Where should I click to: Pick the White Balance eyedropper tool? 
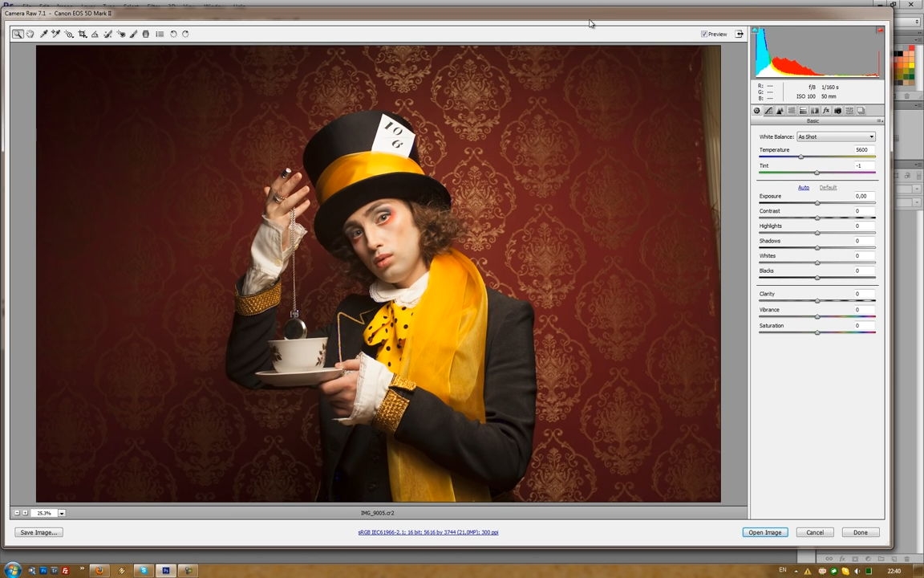click(x=43, y=35)
